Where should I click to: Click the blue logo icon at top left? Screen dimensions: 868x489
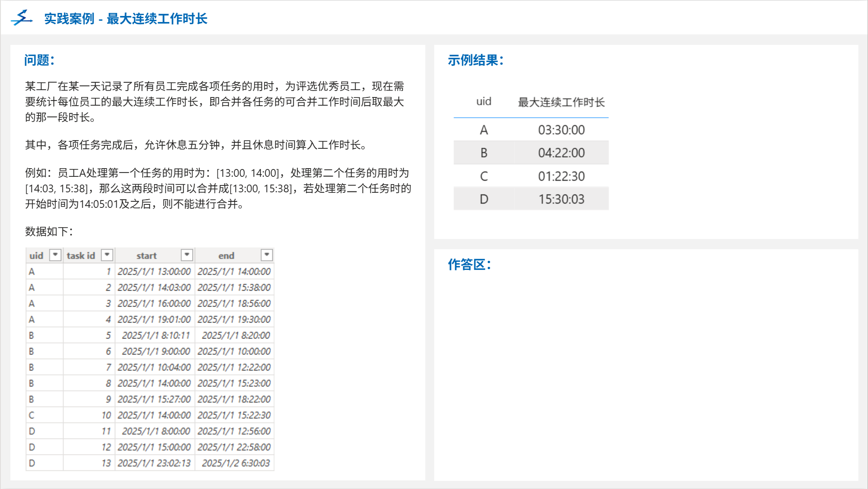[x=22, y=18]
